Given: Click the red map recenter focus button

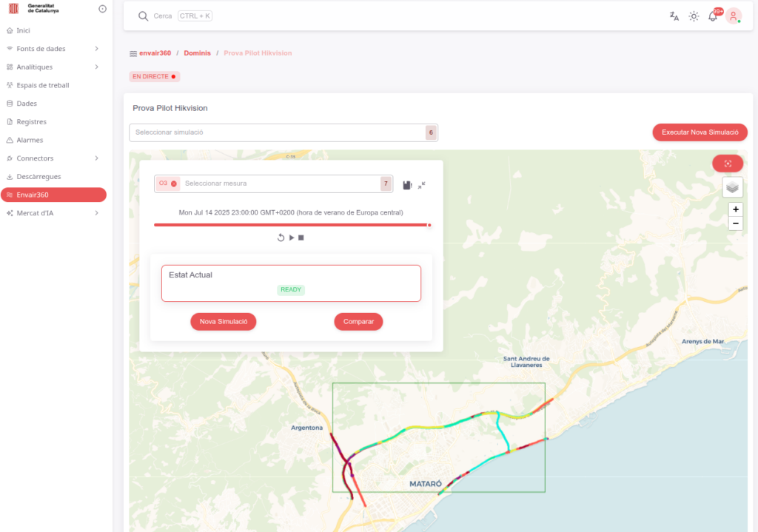Looking at the screenshot, I should pos(728,164).
